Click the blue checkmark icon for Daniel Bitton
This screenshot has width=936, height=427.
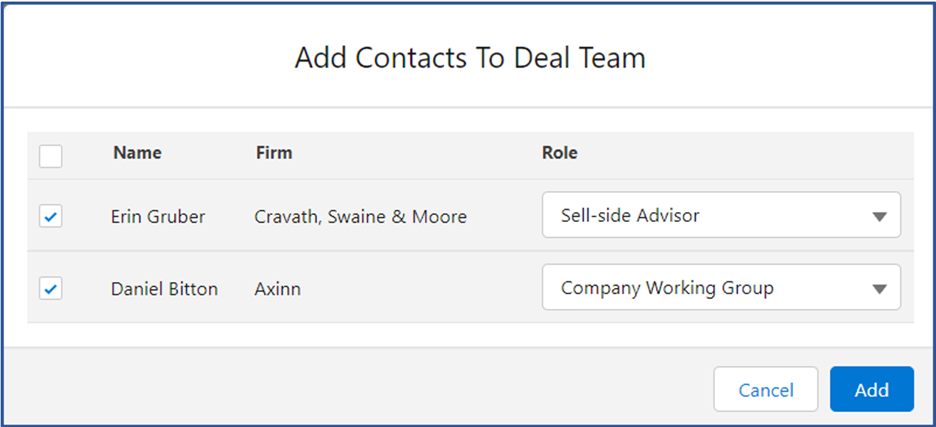(x=51, y=290)
